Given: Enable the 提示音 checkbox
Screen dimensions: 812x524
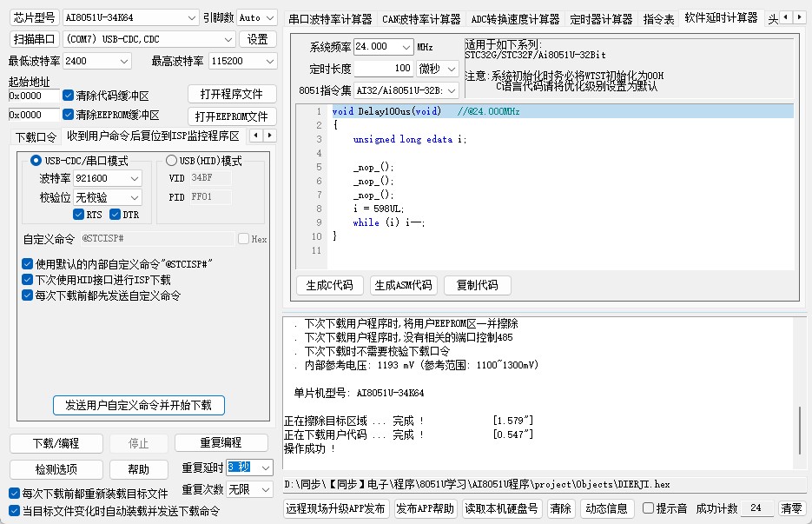Looking at the screenshot, I should click(648, 508).
